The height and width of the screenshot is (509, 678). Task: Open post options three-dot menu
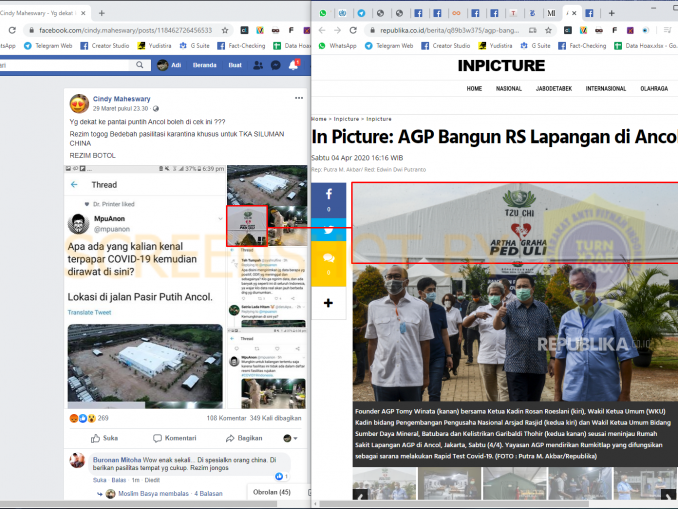(299, 98)
